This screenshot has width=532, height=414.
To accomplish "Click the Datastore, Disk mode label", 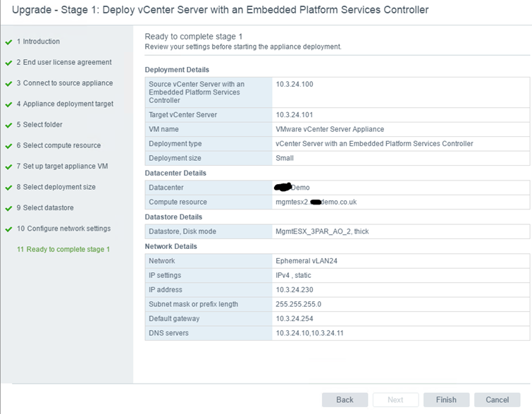I will [x=183, y=231].
